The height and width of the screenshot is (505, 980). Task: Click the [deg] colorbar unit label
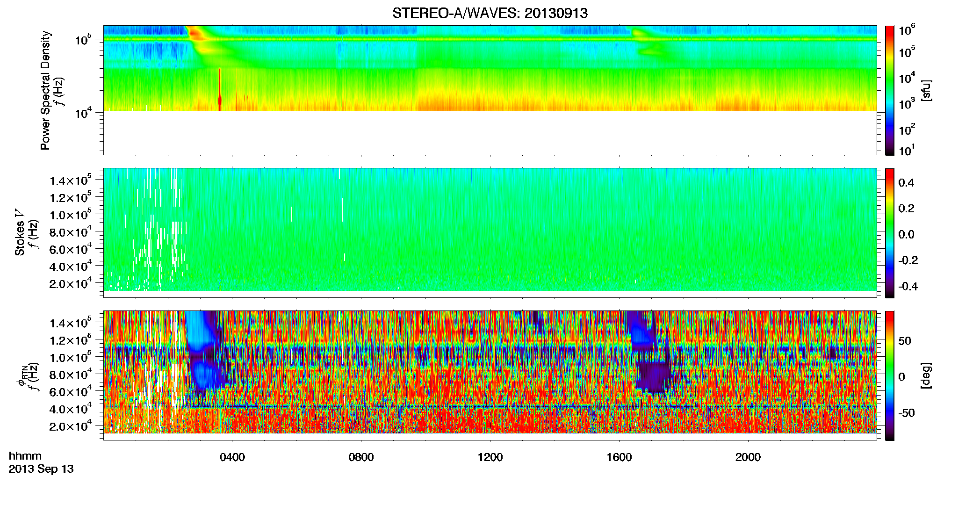(927, 375)
